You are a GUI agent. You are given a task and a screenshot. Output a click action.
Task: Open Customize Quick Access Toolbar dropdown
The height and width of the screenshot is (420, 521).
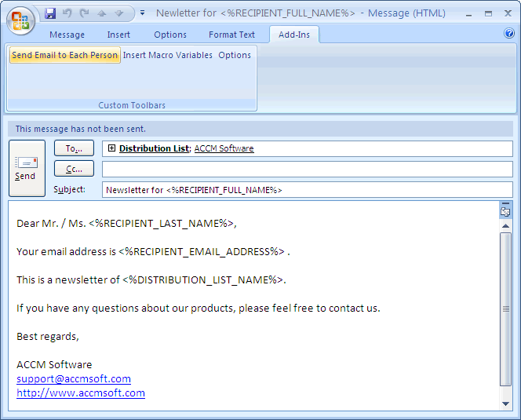tap(142, 13)
